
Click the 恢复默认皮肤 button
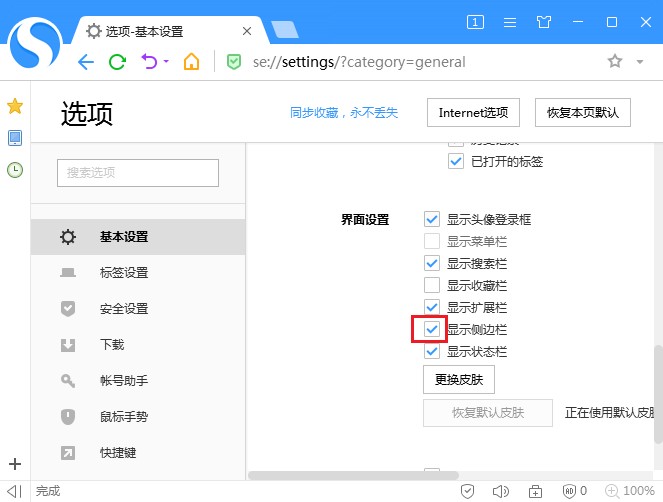[488, 412]
